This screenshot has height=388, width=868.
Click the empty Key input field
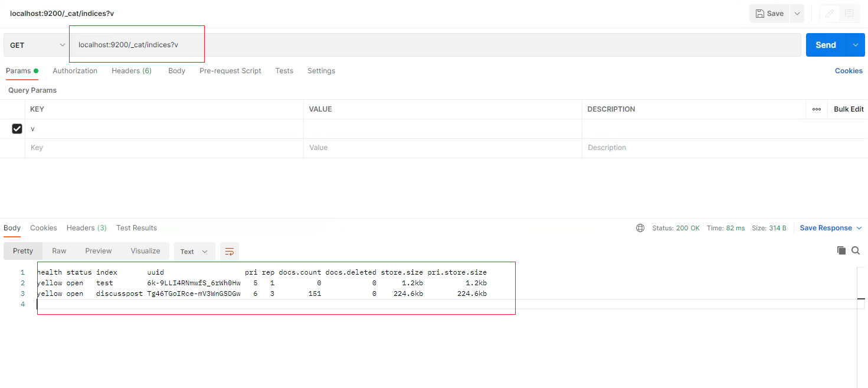pyautogui.click(x=164, y=148)
